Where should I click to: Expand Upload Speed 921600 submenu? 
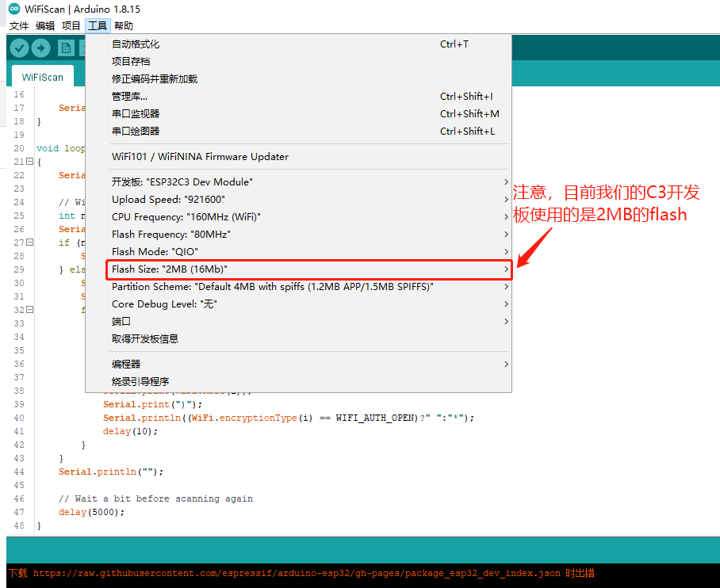(298, 199)
